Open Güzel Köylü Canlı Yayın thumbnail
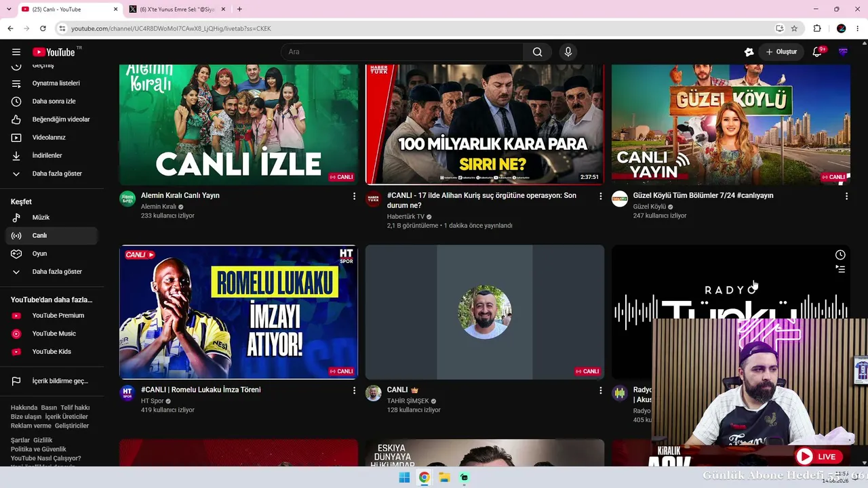The height and width of the screenshot is (488, 868). [731, 125]
